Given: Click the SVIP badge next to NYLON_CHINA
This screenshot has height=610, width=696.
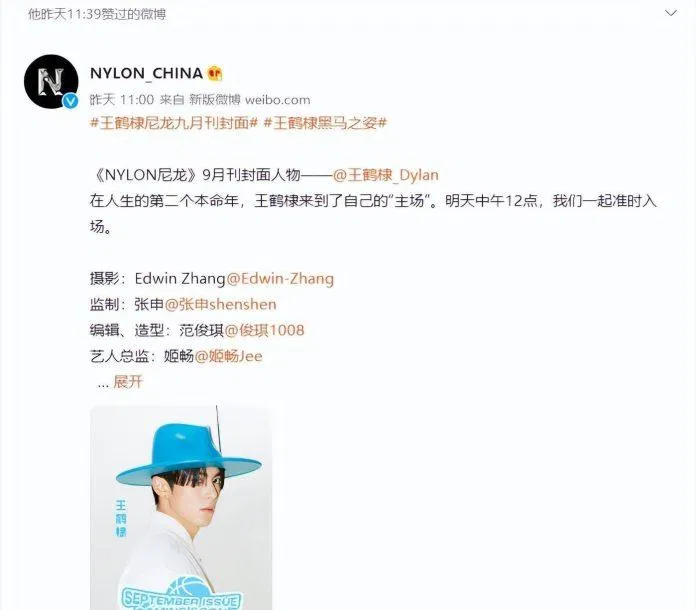Looking at the screenshot, I should click(215, 73).
